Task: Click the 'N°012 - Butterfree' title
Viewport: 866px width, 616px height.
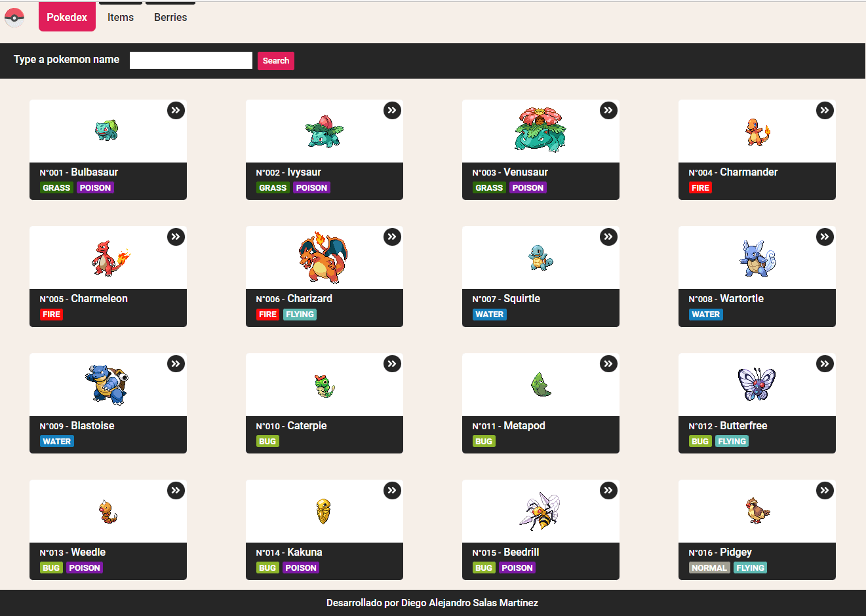Action: pos(728,426)
